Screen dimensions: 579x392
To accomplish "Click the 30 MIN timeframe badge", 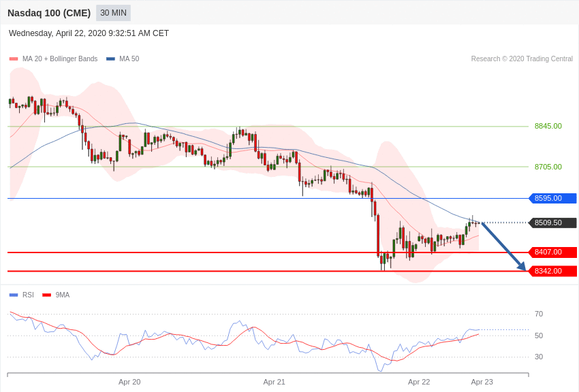I will pos(113,13).
